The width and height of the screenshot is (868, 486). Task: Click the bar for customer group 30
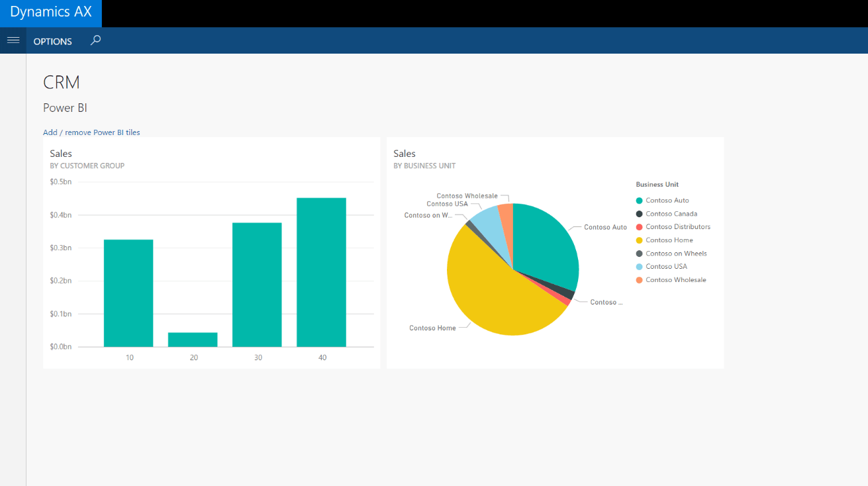[x=257, y=285]
